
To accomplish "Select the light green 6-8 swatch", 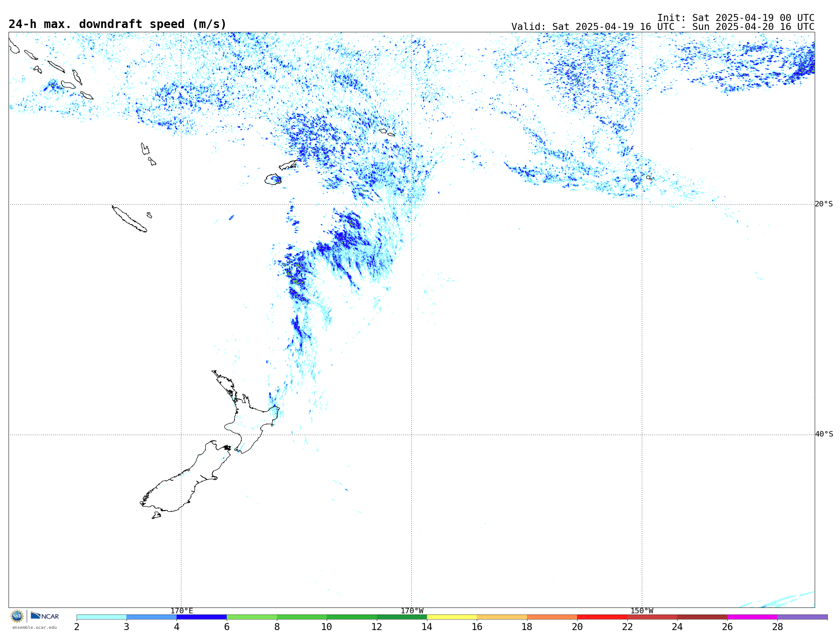I will point(252,617).
